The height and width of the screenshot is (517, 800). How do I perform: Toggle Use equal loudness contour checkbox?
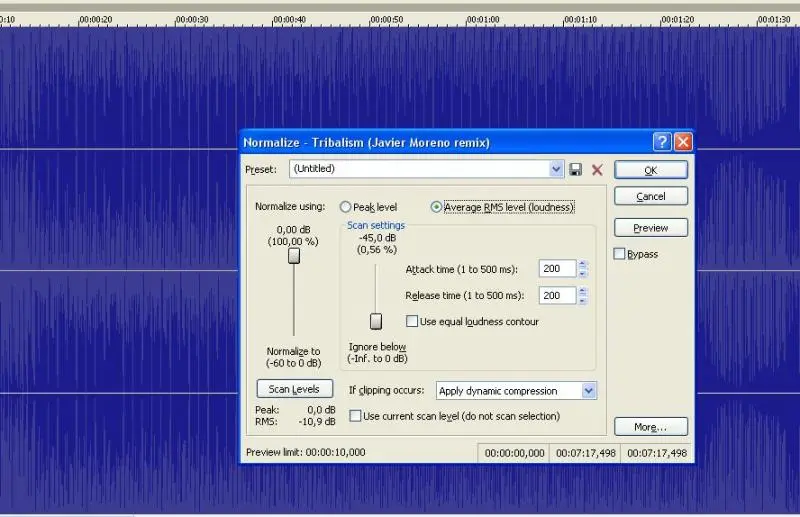pos(412,322)
